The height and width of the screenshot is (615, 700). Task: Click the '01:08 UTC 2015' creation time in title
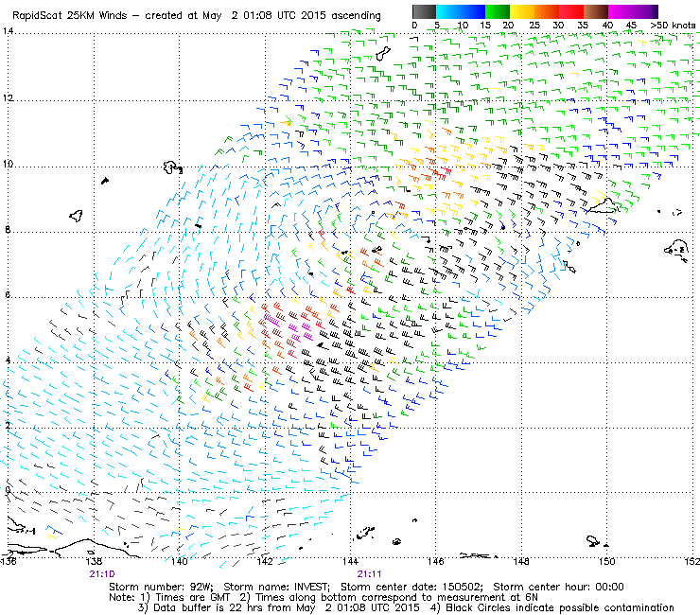(285, 16)
